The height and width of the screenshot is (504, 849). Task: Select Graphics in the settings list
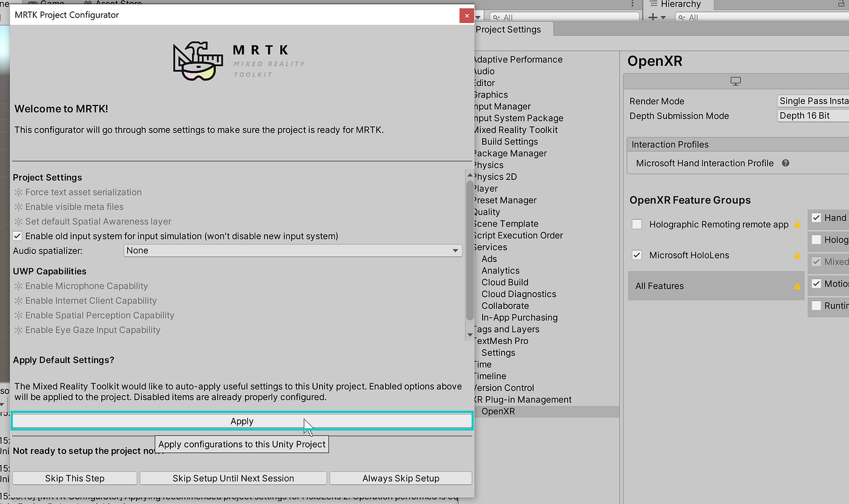[491, 95]
